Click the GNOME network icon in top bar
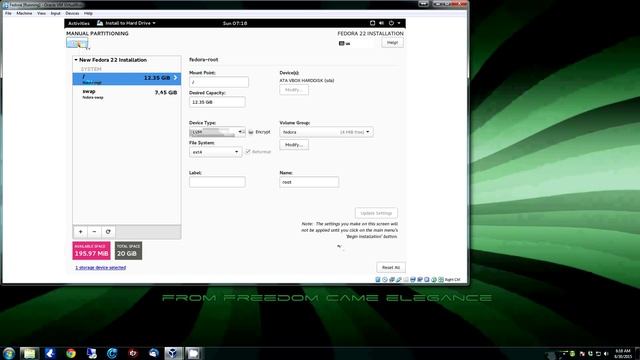Image resolution: width=640 pixels, height=360 pixels. pyautogui.click(x=372, y=23)
